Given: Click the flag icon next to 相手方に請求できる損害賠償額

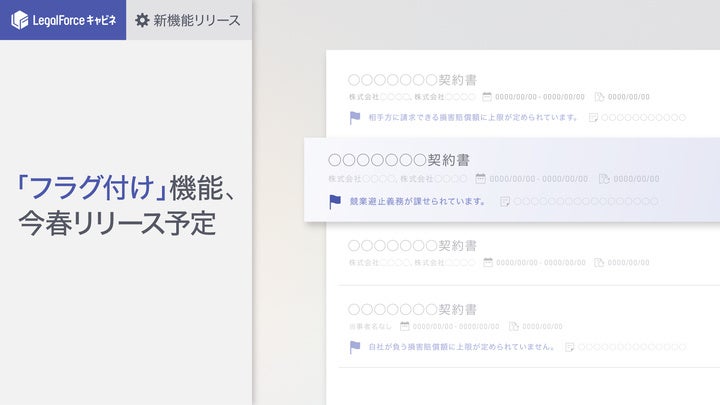Looking at the screenshot, I should click(x=355, y=118).
